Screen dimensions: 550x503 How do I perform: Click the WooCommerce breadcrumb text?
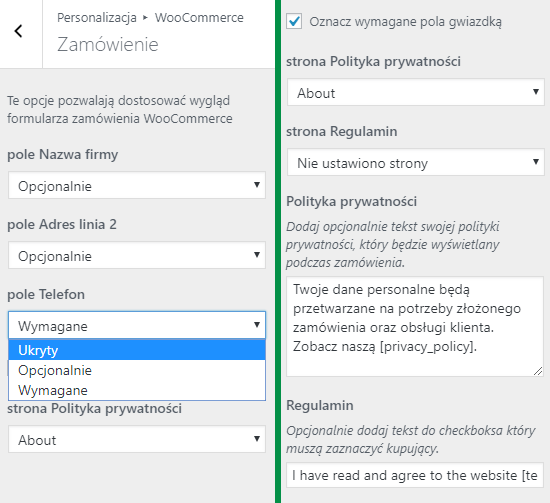coord(199,18)
